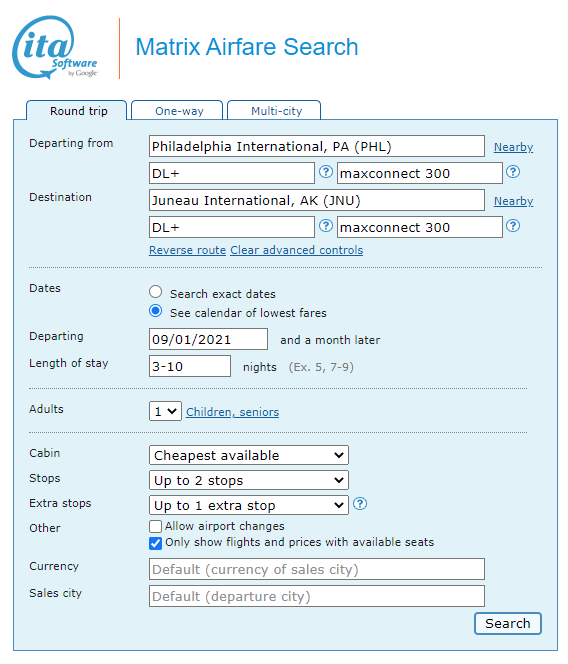
Task: Click Clear advanced controls link
Action: click(x=296, y=250)
